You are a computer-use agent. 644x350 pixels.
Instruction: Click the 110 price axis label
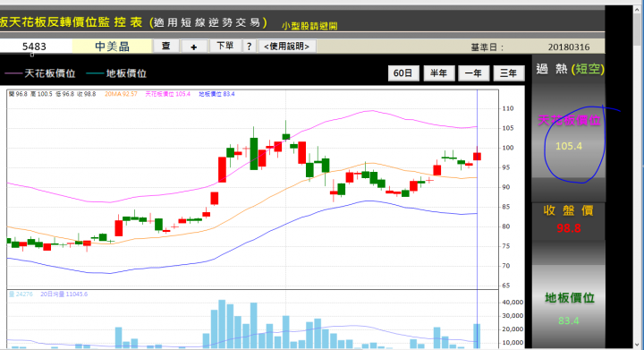[508, 108]
